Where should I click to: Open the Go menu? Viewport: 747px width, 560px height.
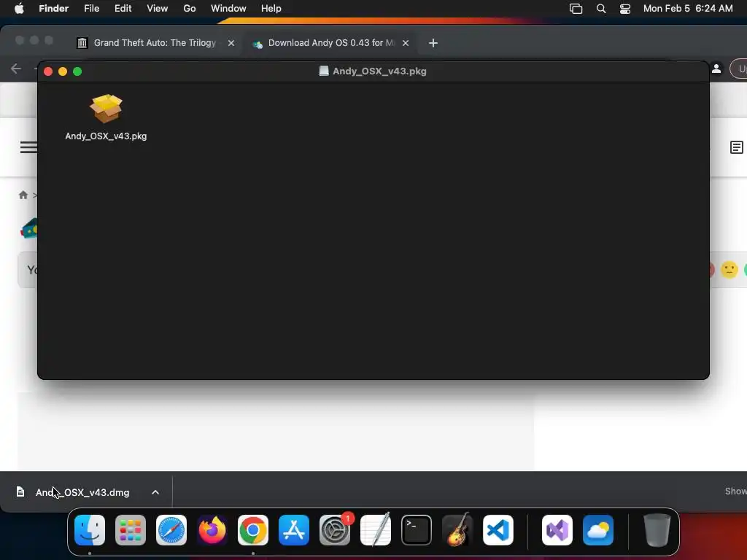pyautogui.click(x=190, y=8)
